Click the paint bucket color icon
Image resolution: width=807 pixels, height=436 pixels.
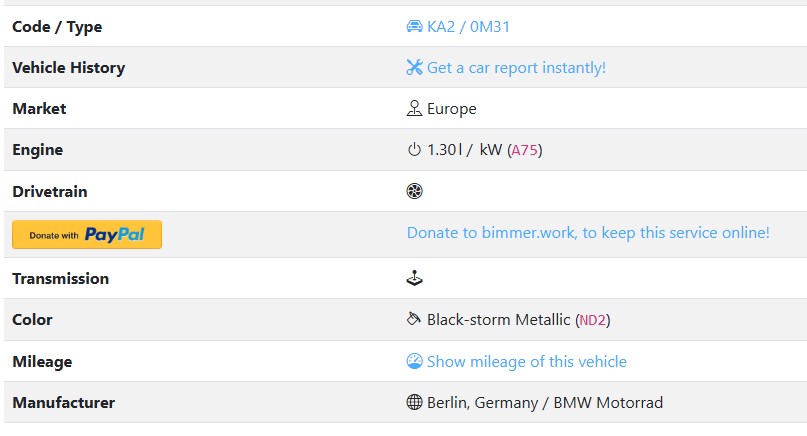tap(415, 320)
